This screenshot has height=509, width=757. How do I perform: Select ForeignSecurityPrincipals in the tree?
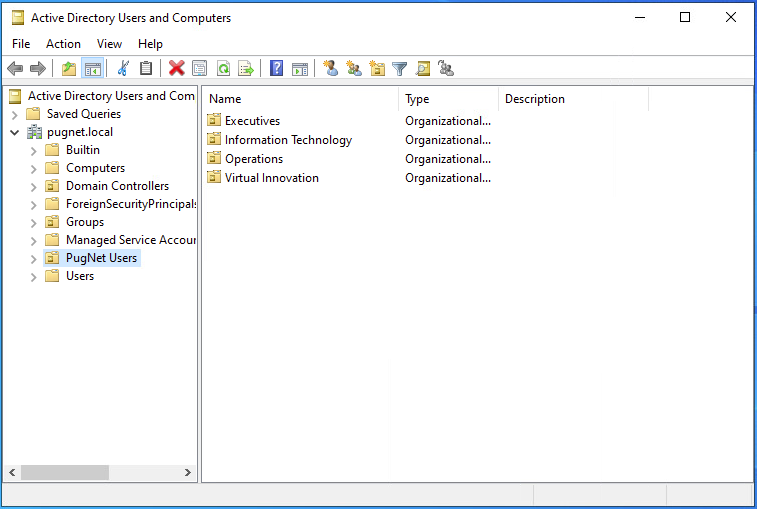click(x=130, y=204)
